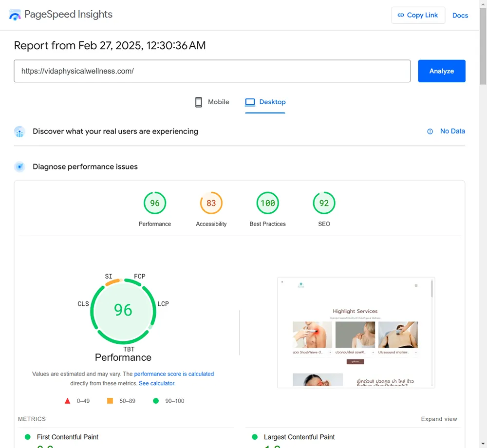487x448 pixels.
Task: Select the SEO score gauge 92
Action: pyautogui.click(x=324, y=203)
